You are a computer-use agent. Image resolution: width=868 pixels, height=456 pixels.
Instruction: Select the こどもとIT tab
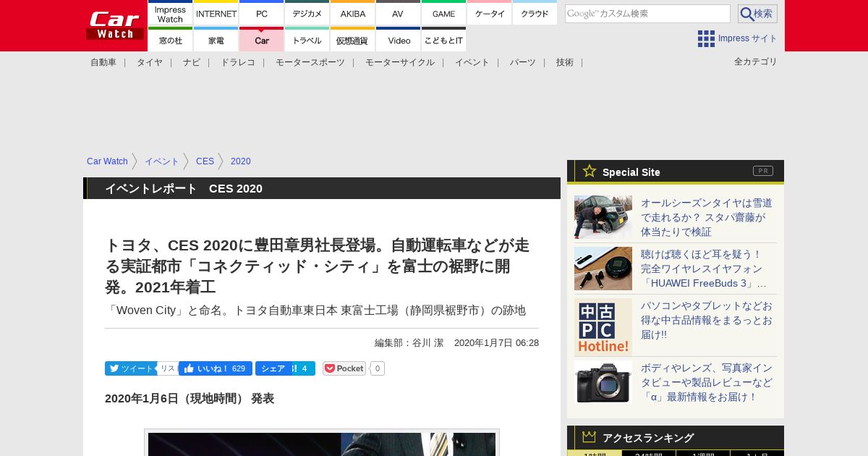(443, 40)
